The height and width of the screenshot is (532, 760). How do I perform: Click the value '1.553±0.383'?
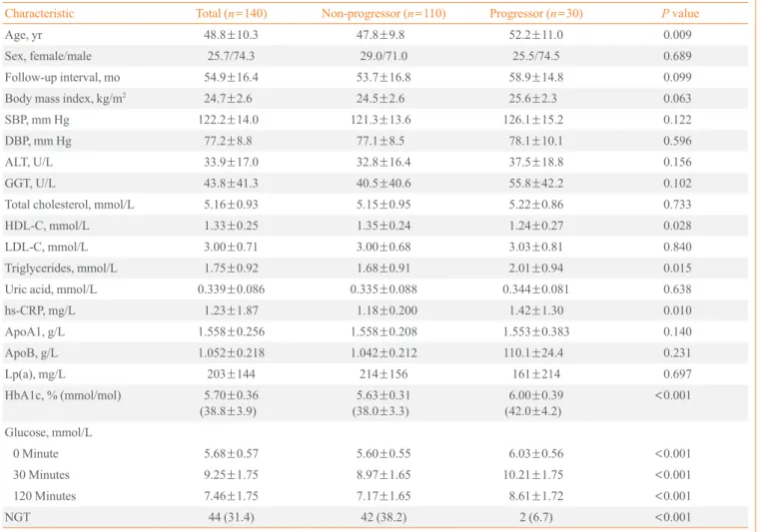pyautogui.click(x=536, y=332)
